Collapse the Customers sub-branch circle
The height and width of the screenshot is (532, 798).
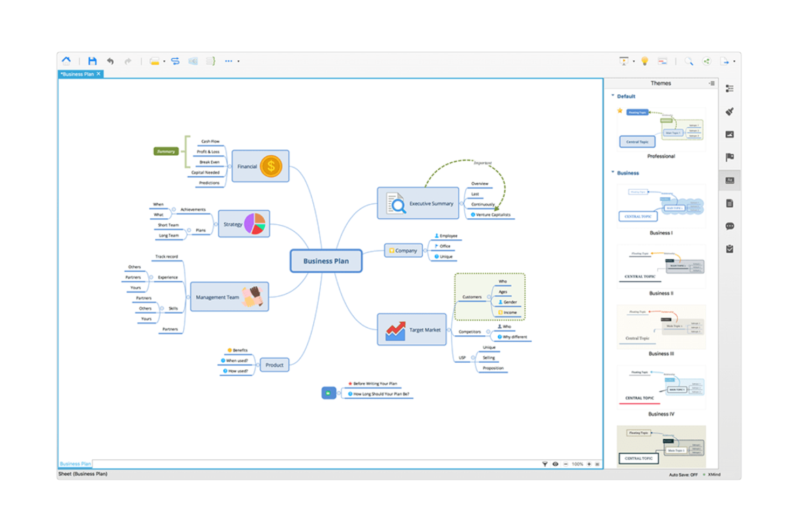[x=489, y=297]
